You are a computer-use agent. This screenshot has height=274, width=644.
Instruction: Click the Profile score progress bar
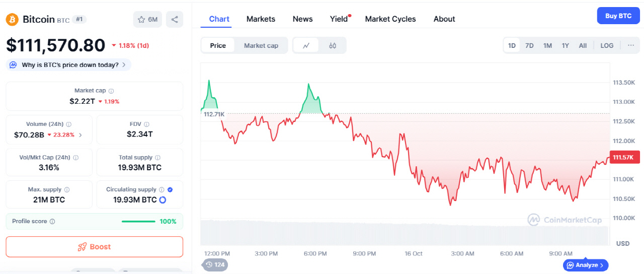point(138,222)
